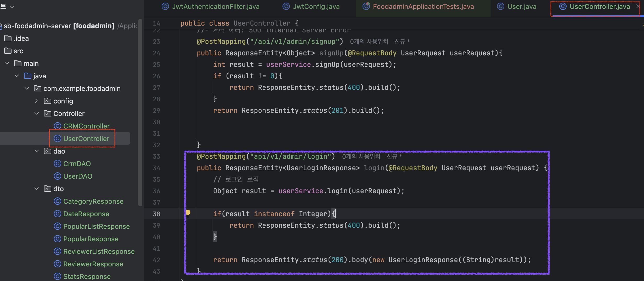The width and height of the screenshot is (644, 281).
Task: Click PopularResponse class icon
Action: tap(58, 239)
